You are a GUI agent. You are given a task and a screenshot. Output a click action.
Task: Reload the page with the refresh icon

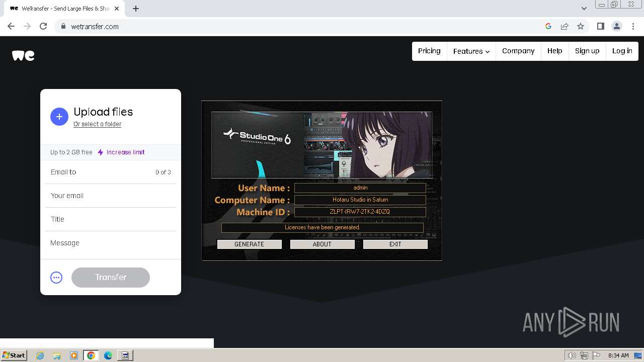click(x=43, y=26)
